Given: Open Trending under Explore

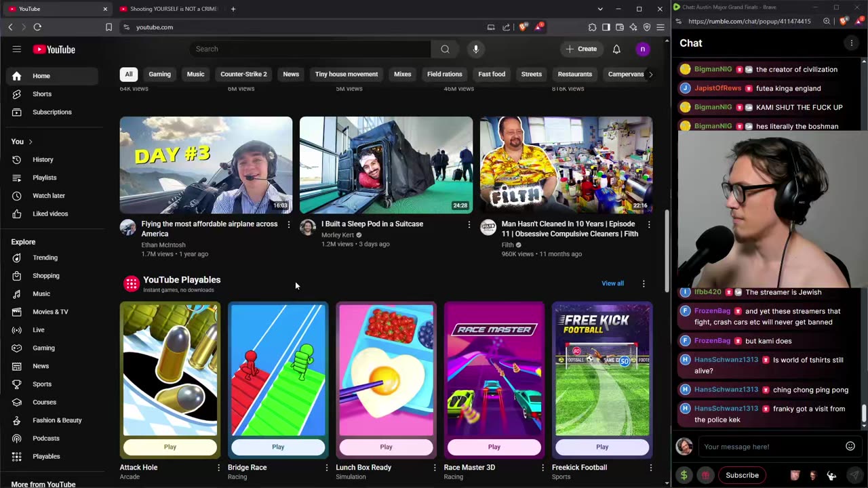Looking at the screenshot, I should (45, 258).
